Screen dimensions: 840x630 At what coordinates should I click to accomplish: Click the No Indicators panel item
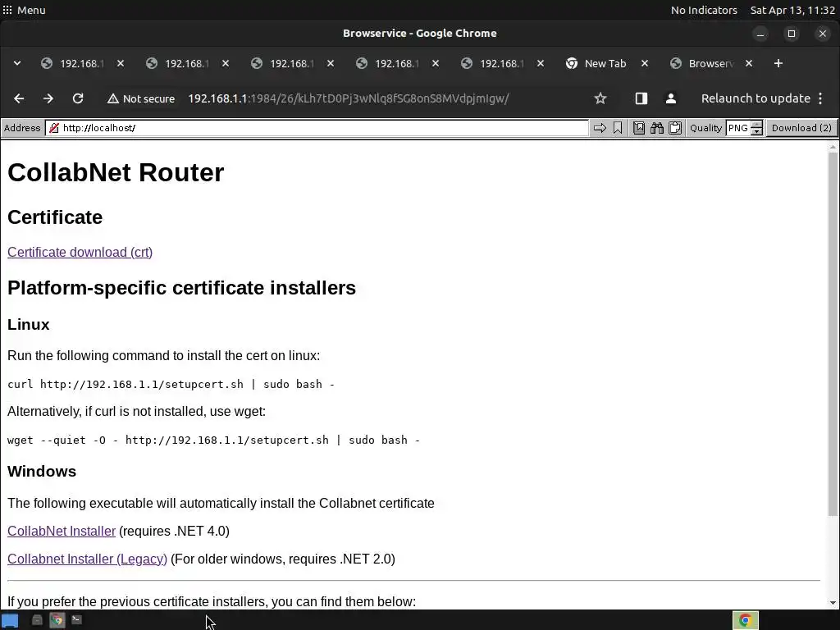[x=704, y=10]
